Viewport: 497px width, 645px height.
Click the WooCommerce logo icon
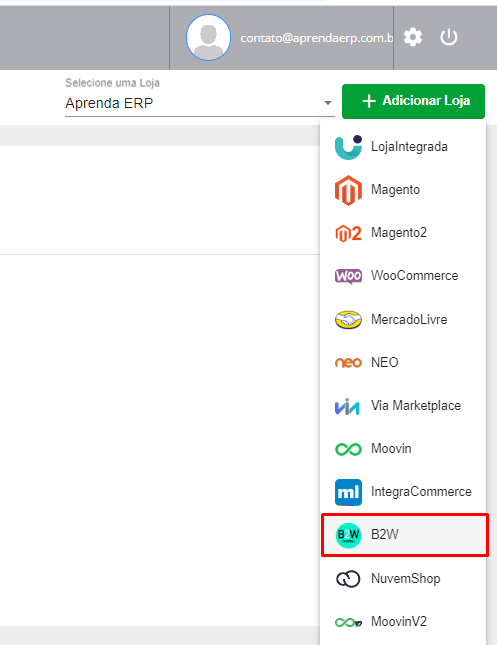pos(348,276)
